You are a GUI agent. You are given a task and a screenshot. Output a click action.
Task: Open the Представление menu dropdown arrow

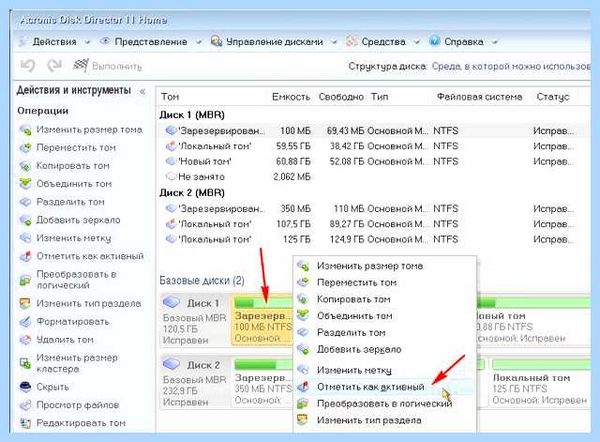point(199,42)
